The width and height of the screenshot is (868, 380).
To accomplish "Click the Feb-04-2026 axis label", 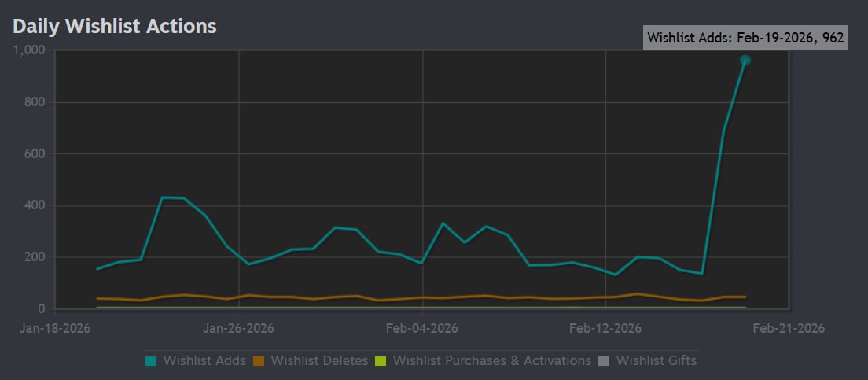I will [x=422, y=328].
